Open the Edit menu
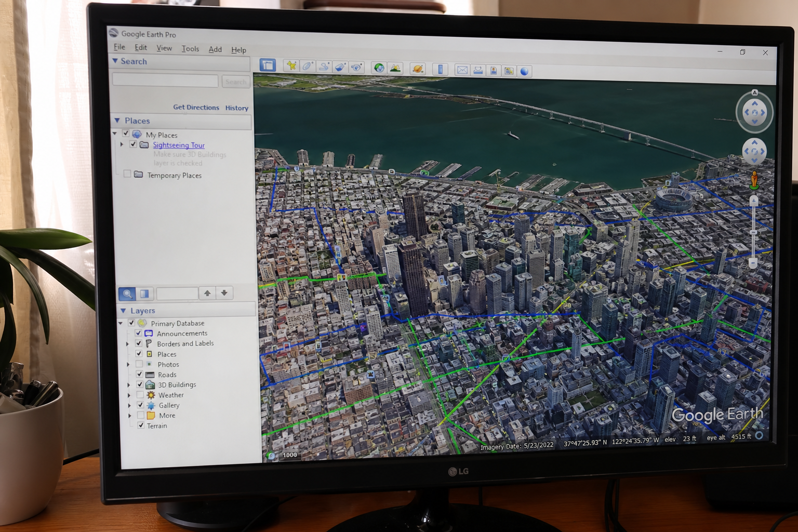798x532 pixels. [141, 47]
